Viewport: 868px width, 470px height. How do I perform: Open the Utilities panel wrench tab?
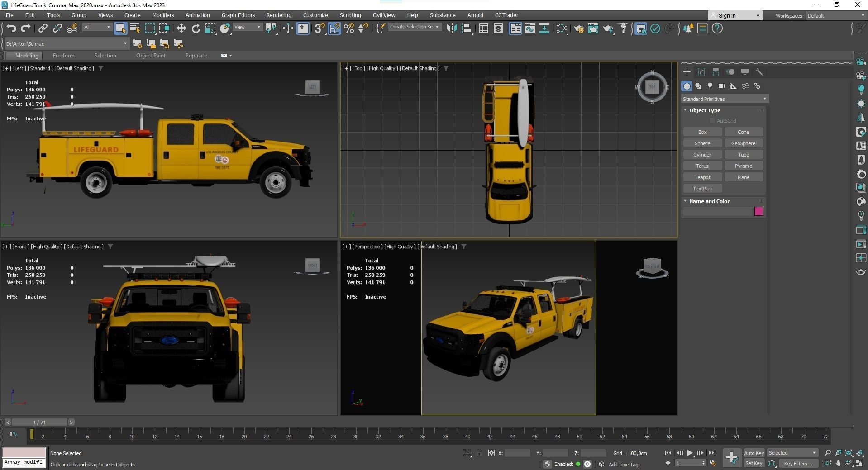click(759, 72)
